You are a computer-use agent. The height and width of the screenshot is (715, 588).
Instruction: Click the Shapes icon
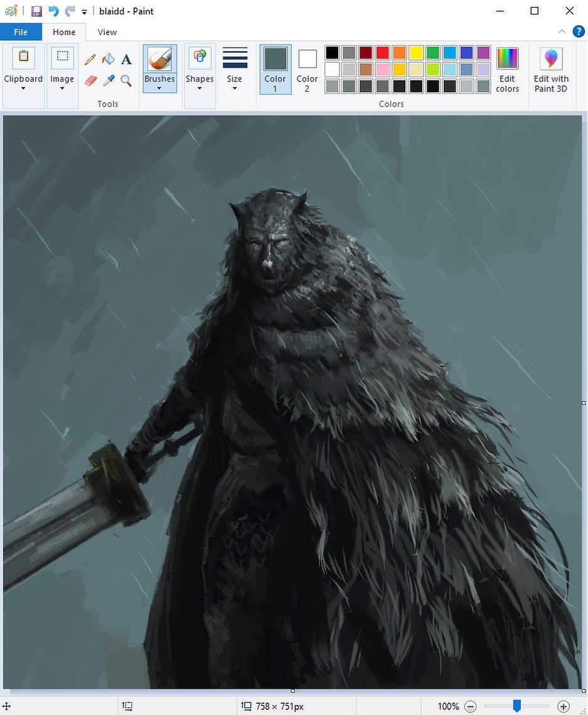[x=200, y=56]
